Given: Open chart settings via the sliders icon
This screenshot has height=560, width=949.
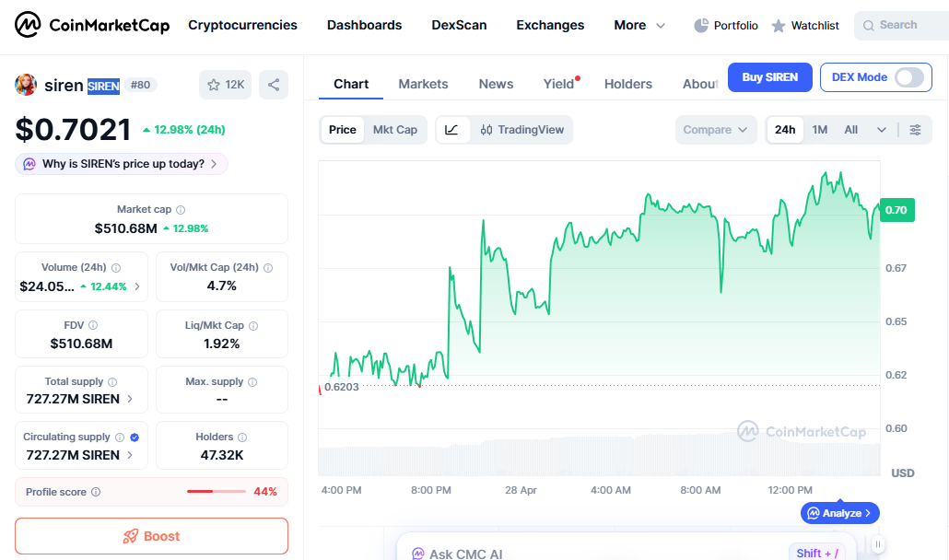Looking at the screenshot, I should tap(916, 130).
